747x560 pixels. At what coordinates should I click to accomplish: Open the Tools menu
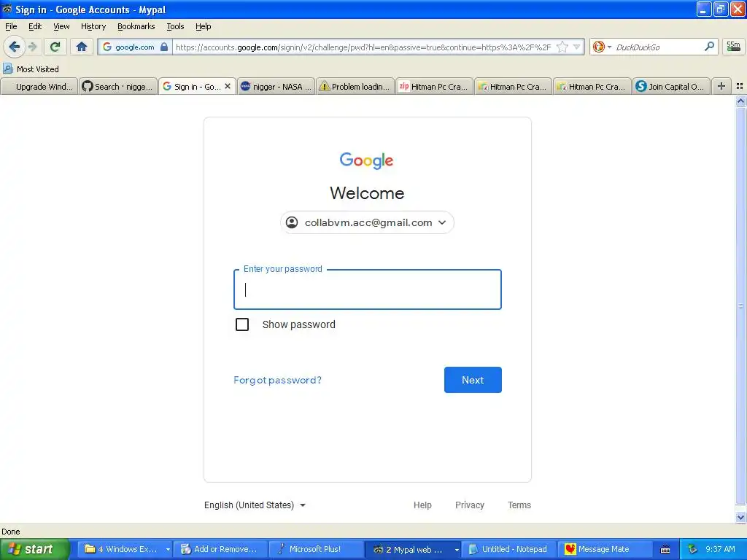pos(175,26)
